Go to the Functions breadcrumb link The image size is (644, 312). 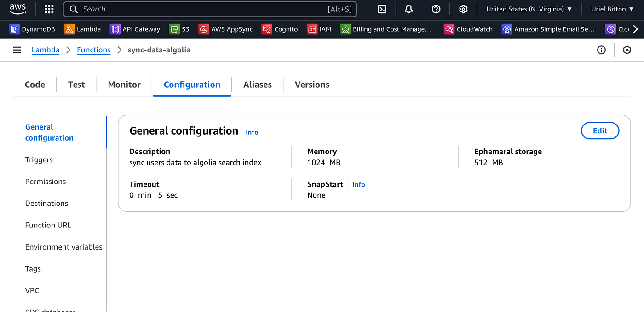coord(93,50)
